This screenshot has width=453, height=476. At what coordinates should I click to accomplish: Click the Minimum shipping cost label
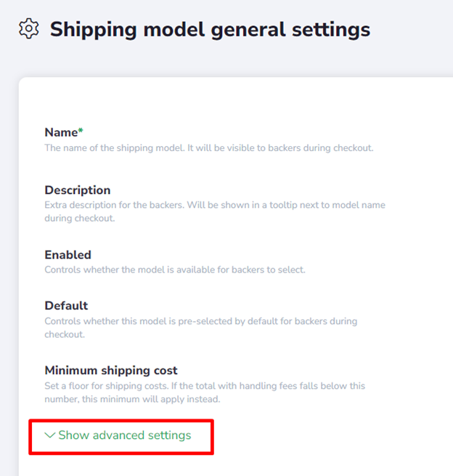pos(111,371)
